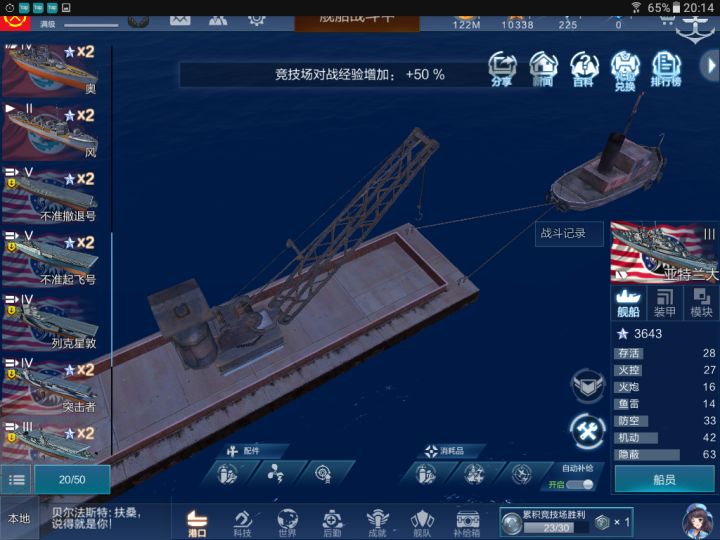Open the 新闻 news icon

tap(543, 69)
